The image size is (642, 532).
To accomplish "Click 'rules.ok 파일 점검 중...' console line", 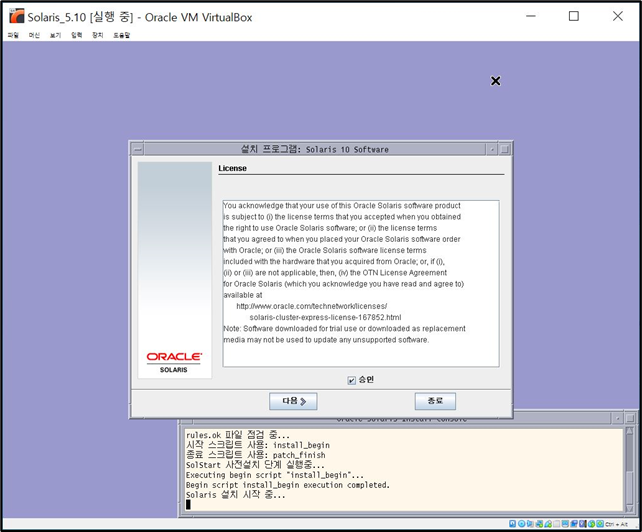I will tap(237, 435).
